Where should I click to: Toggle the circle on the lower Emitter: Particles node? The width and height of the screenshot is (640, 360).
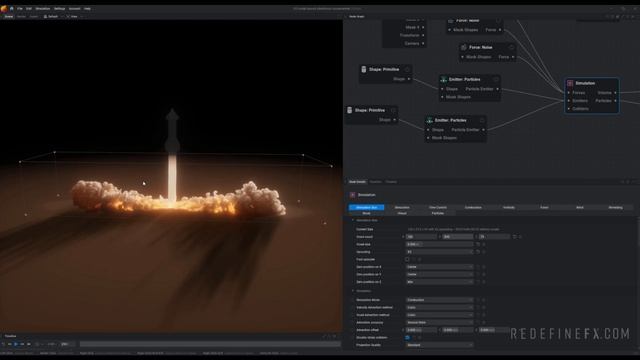pos(482,120)
